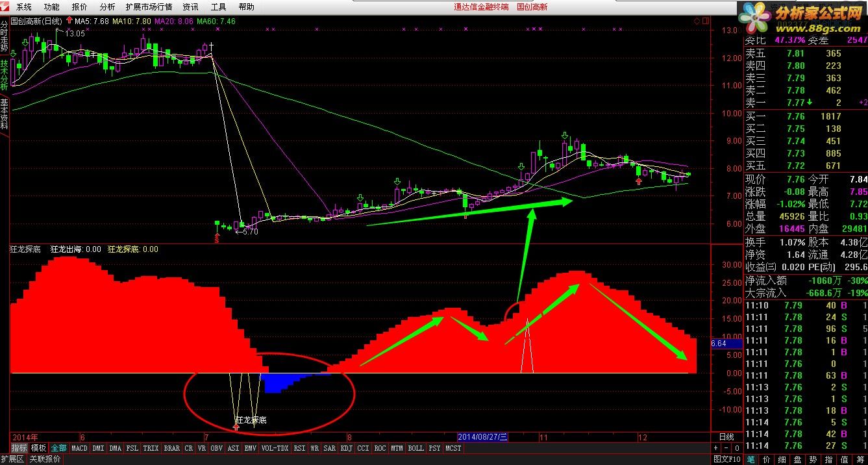The image size is (868, 465).
Task: Apply the VOL-TDX indicator
Action: [275, 448]
